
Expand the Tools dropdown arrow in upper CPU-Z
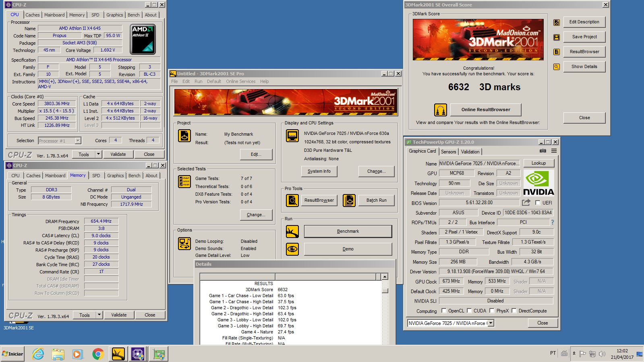tap(98, 154)
